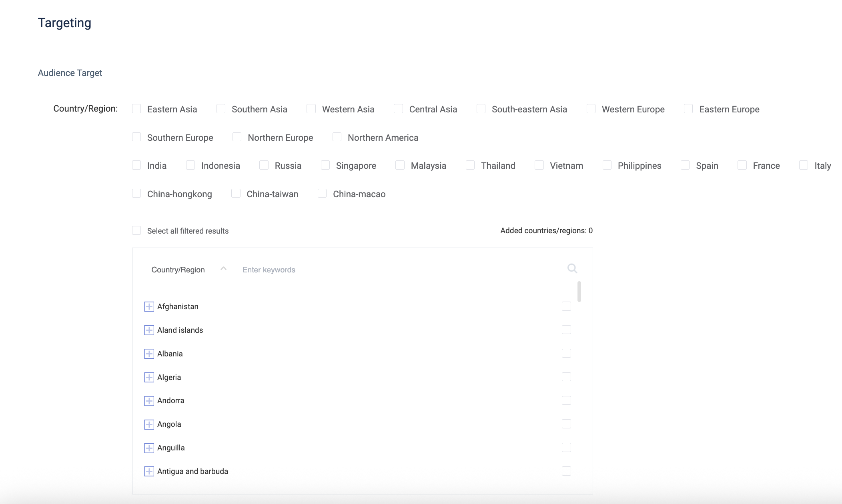Check the Singapore country checkbox
Screen dimensions: 842x504
coord(325,165)
